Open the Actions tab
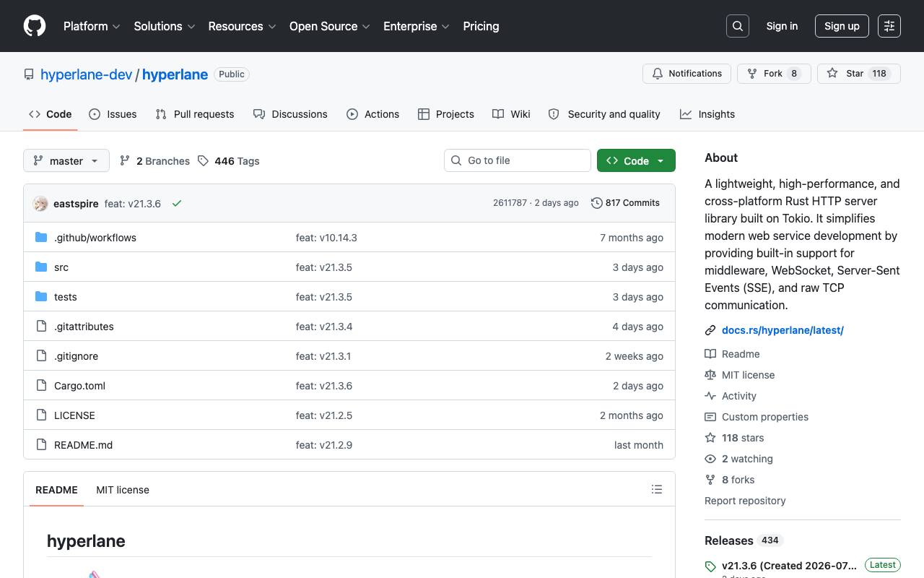Image resolution: width=924 pixels, height=578 pixels. pos(372,114)
